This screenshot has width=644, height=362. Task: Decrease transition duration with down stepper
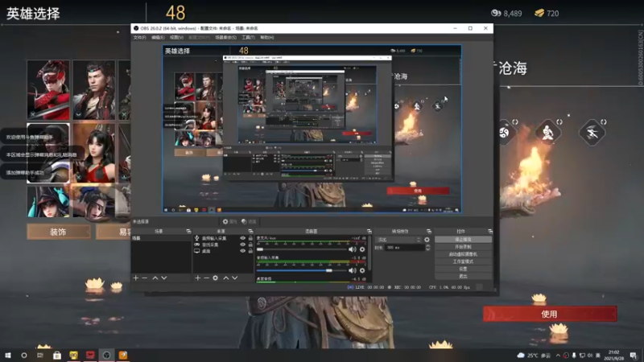pyautogui.click(x=427, y=249)
